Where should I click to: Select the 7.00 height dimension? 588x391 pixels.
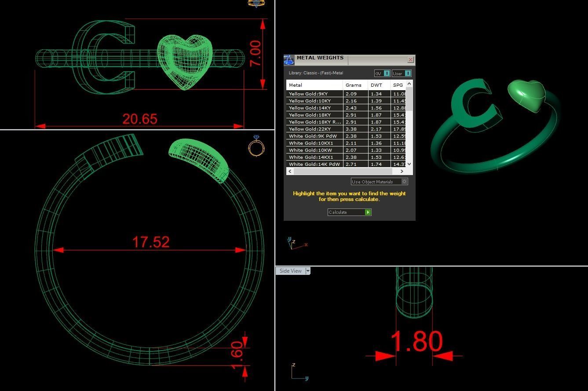coord(256,53)
